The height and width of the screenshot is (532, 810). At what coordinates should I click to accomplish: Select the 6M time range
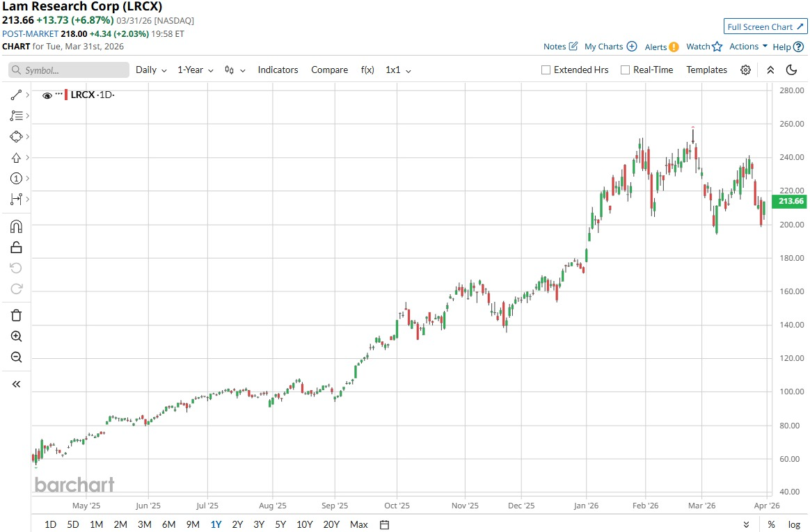(x=168, y=524)
